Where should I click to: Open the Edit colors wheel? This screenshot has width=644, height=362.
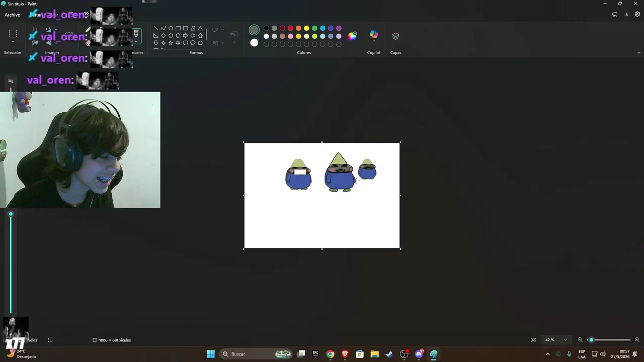[x=352, y=36]
